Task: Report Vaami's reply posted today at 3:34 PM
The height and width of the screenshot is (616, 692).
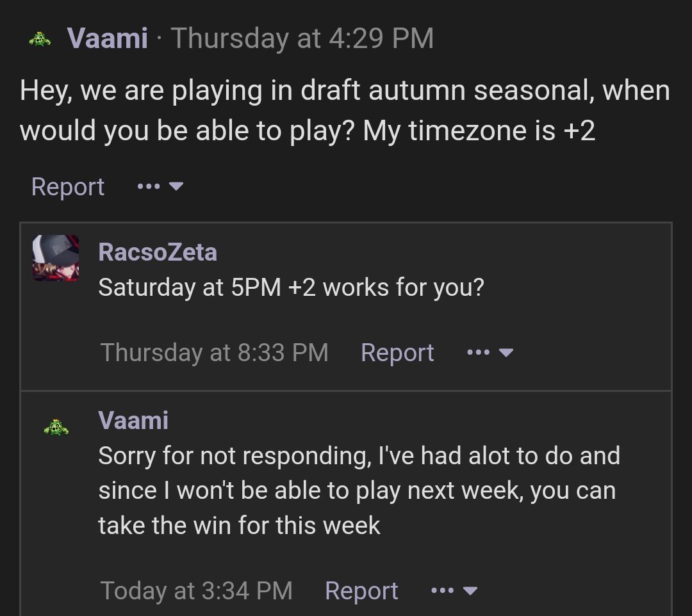Action: (x=361, y=590)
